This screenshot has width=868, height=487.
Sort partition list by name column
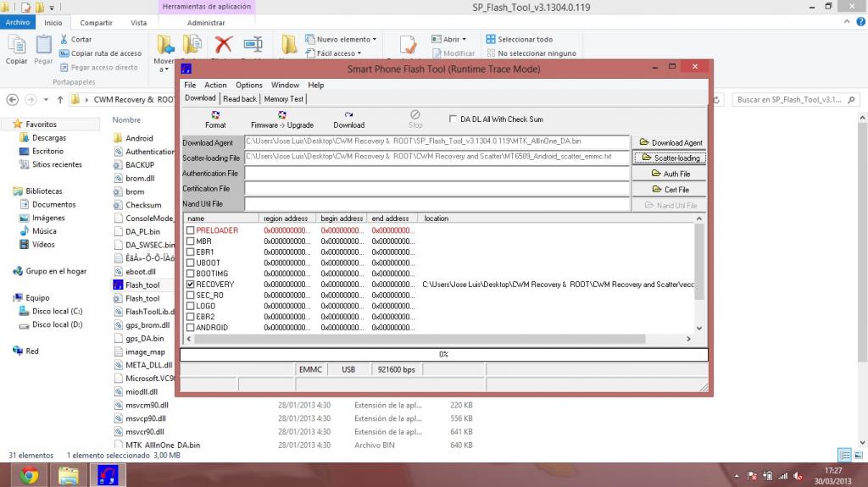point(221,219)
